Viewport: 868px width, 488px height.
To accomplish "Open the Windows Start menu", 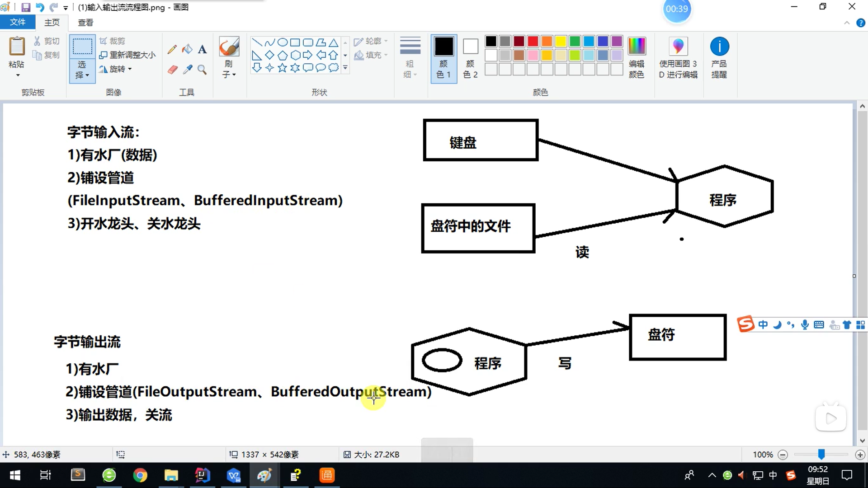I will tap(15, 475).
